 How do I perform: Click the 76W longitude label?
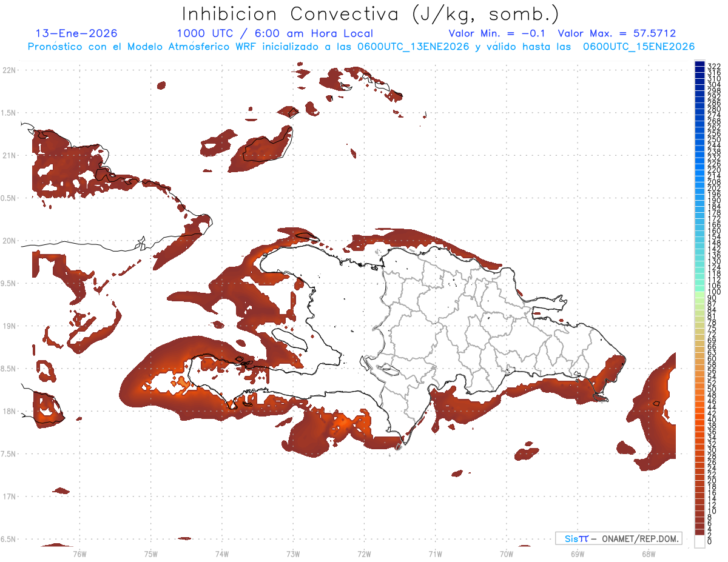point(79,554)
